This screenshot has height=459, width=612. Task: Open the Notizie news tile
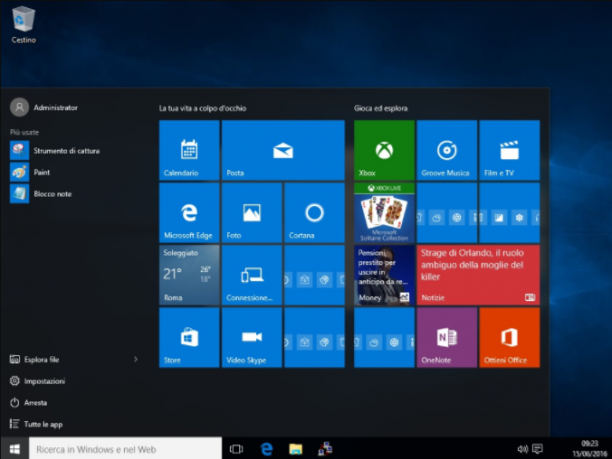tap(478, 275)
